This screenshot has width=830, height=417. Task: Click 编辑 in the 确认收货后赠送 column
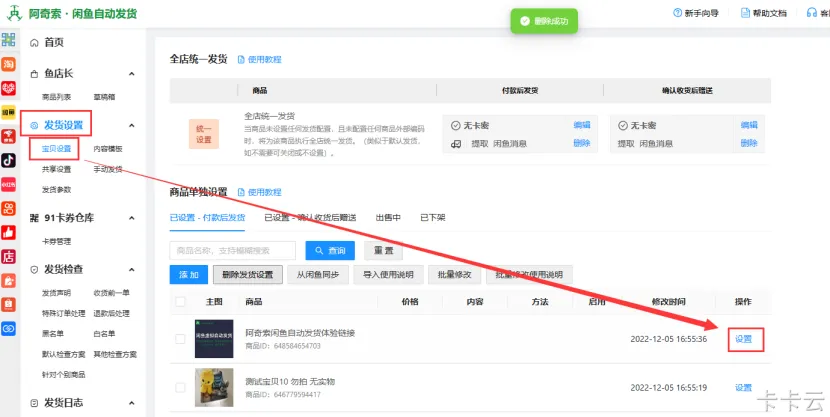tap(749, 125)
